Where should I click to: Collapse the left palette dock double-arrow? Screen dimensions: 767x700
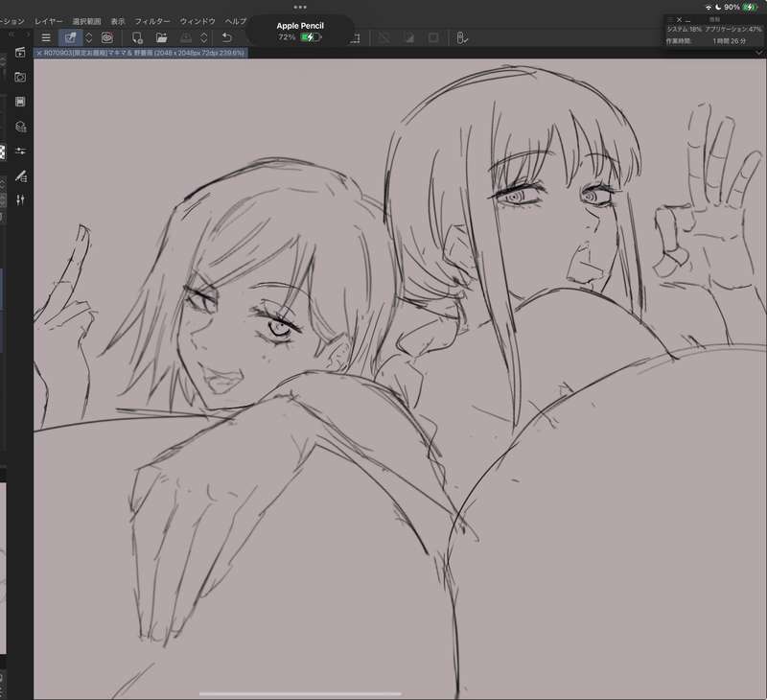pos(12,35)
